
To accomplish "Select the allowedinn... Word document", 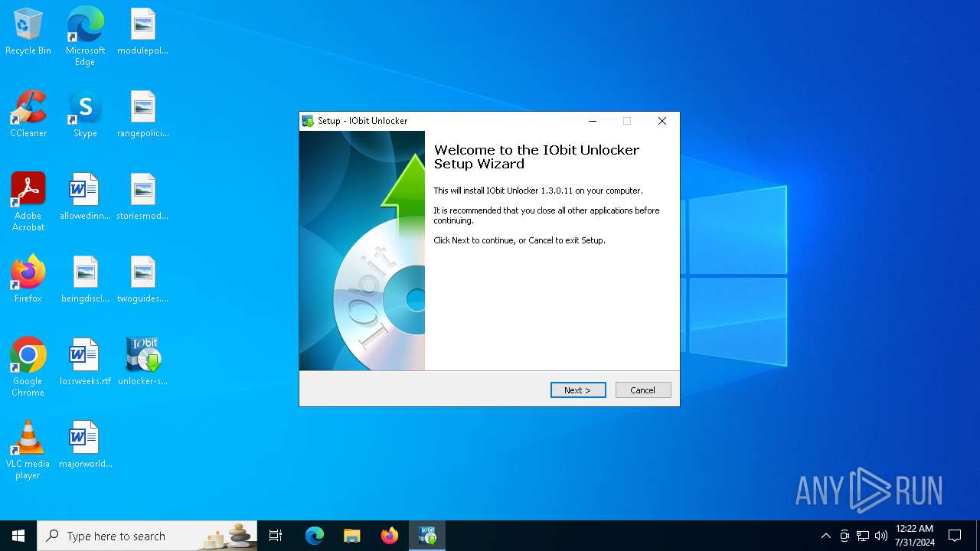I will 85,197.
